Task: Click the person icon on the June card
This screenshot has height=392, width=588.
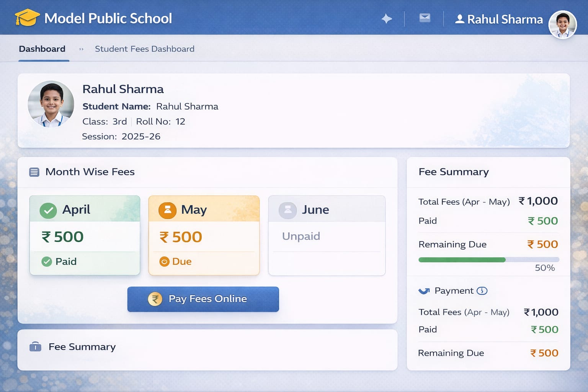Action: click(x=287, y=210)
